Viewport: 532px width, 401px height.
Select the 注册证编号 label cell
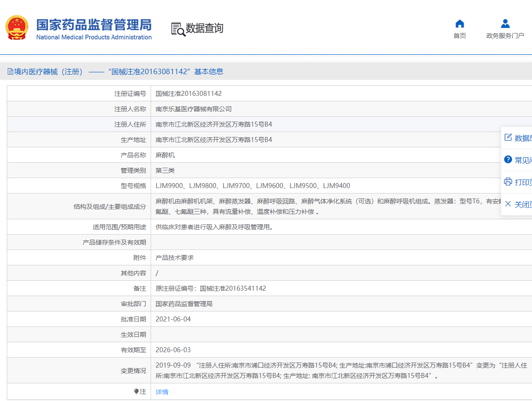(79, 94)
